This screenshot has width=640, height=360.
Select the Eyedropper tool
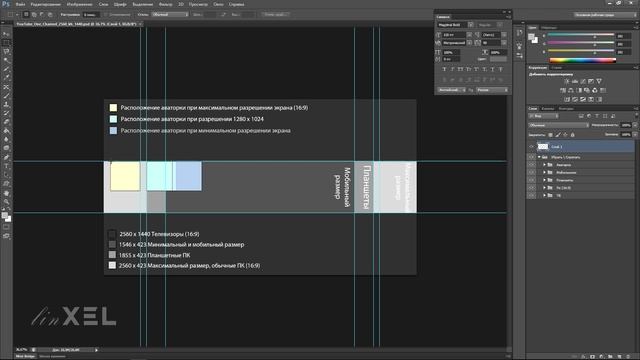pyautogui.click(x=6, y=78)
